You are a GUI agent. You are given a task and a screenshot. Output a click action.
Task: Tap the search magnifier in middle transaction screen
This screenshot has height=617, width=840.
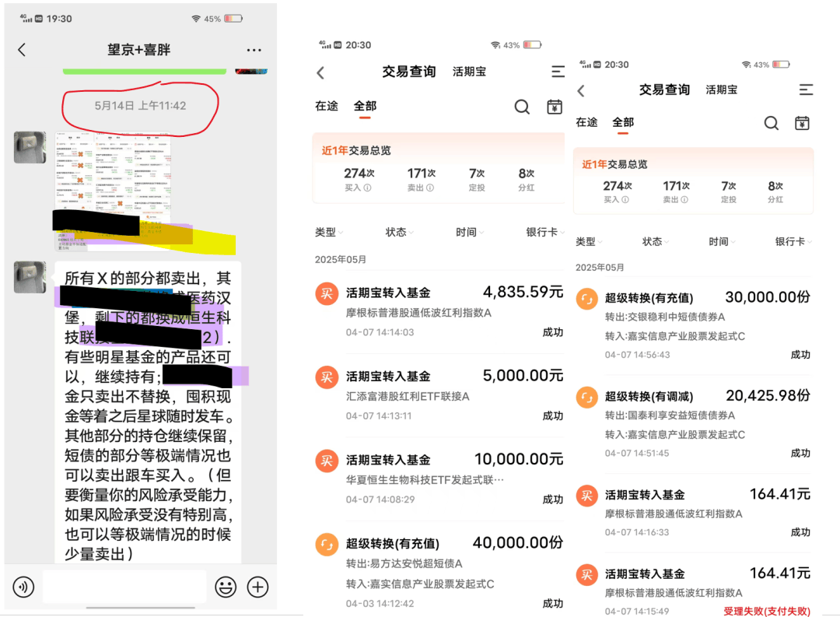click(522, 107)
